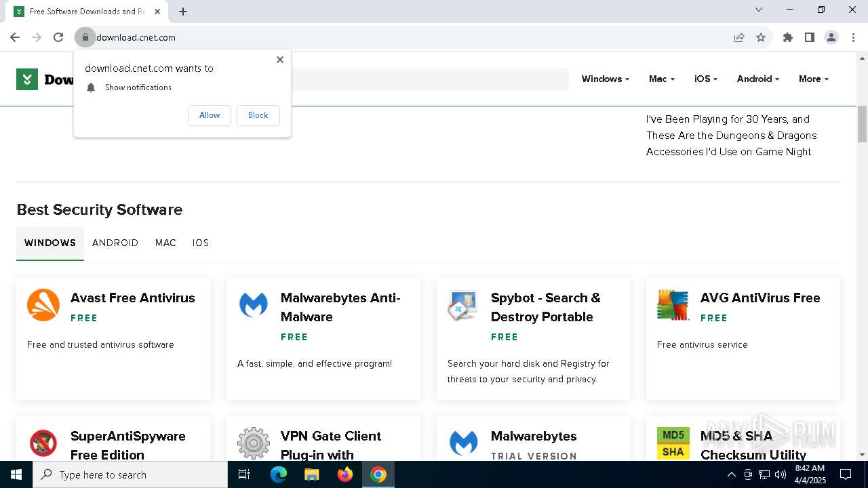868x488 pixels.
Task: Dismiss the notification permission popup
Action: pyautogui.click(x=280, y=60)
